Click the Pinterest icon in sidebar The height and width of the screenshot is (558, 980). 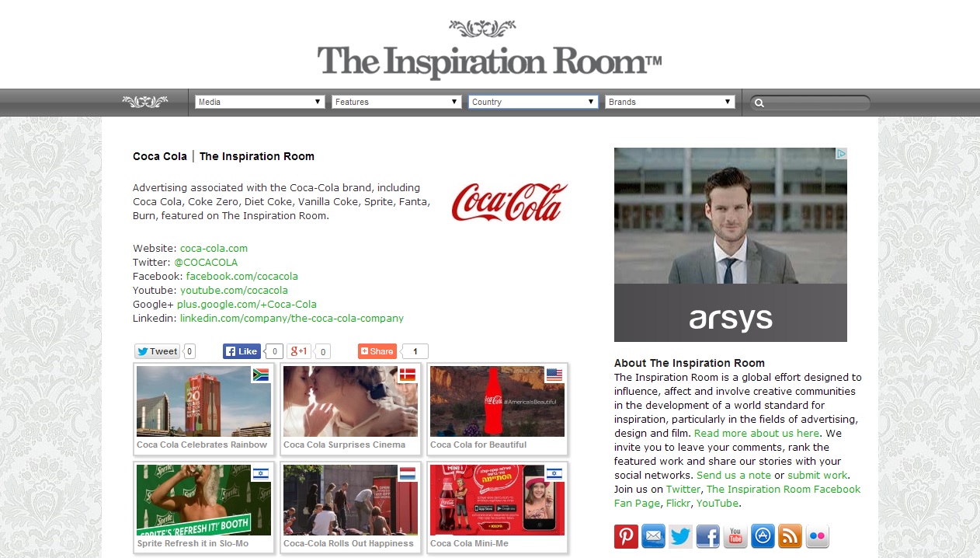626,536
